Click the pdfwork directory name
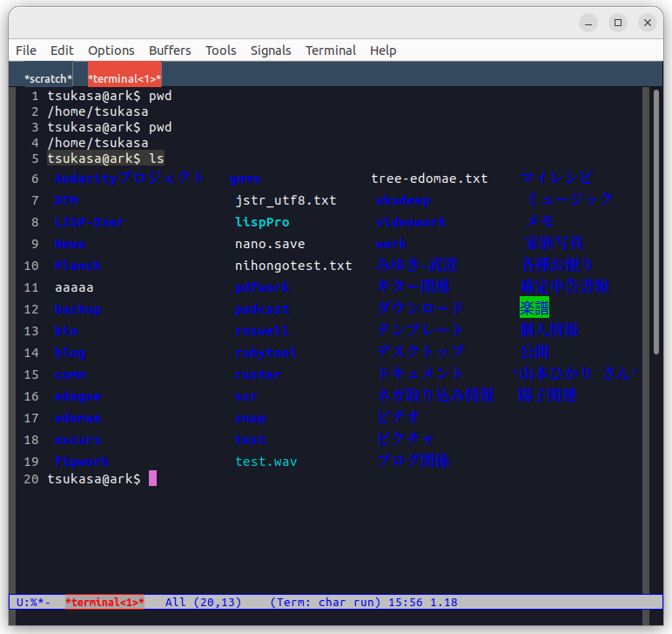 coord(262,287)
